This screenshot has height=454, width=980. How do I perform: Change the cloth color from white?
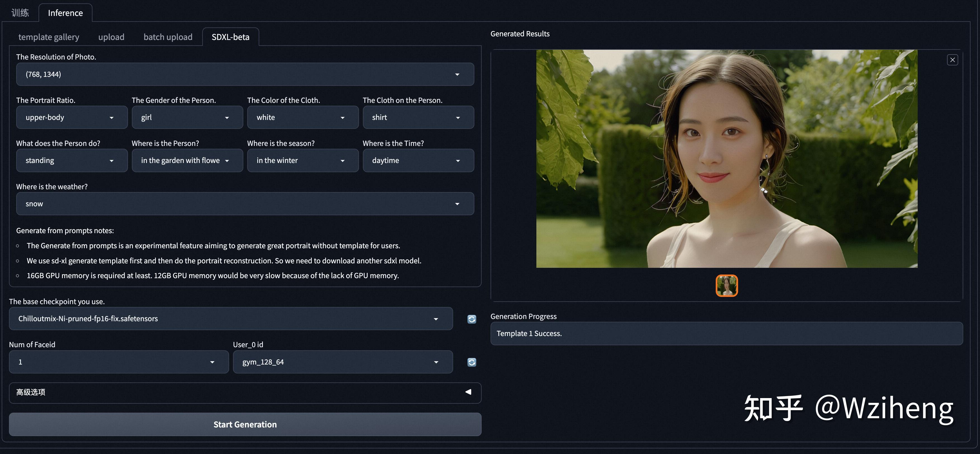(x=303, y=118)
